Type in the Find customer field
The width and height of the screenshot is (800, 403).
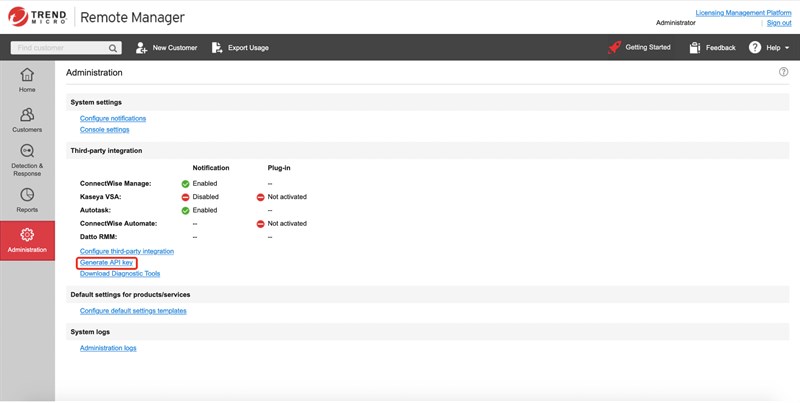pos(58,47)
